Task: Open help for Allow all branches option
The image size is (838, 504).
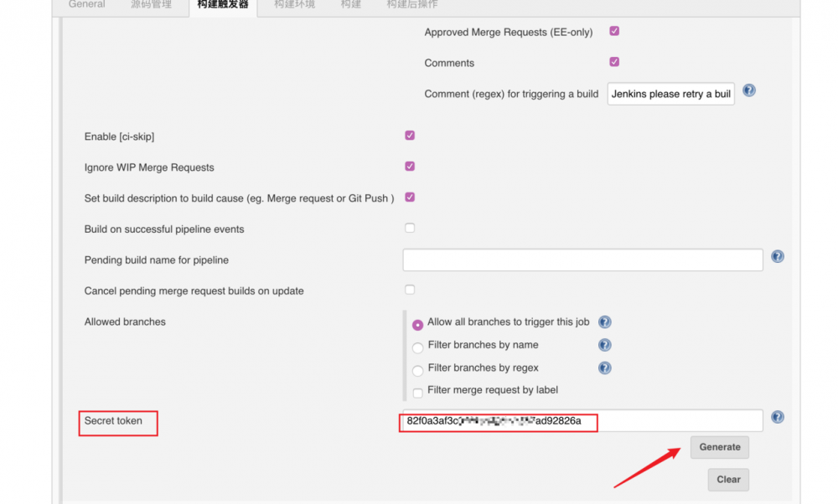Action: (605, 321)
